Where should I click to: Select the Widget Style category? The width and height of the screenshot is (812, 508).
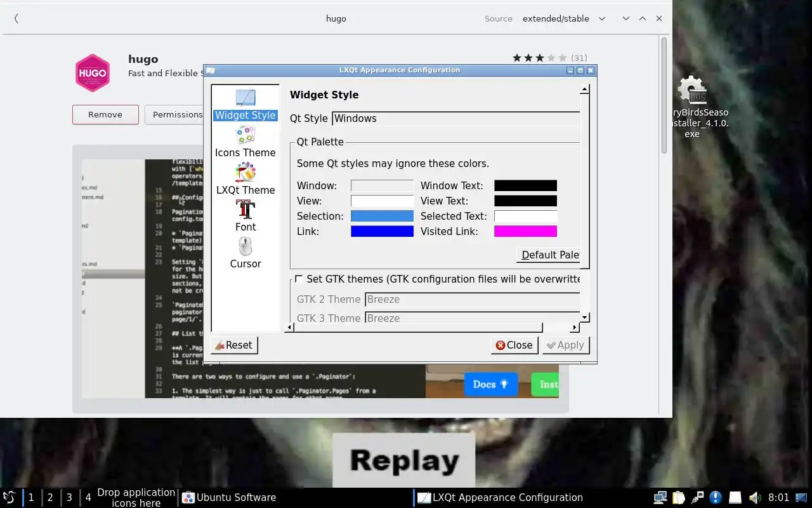(x=246, y=105)
